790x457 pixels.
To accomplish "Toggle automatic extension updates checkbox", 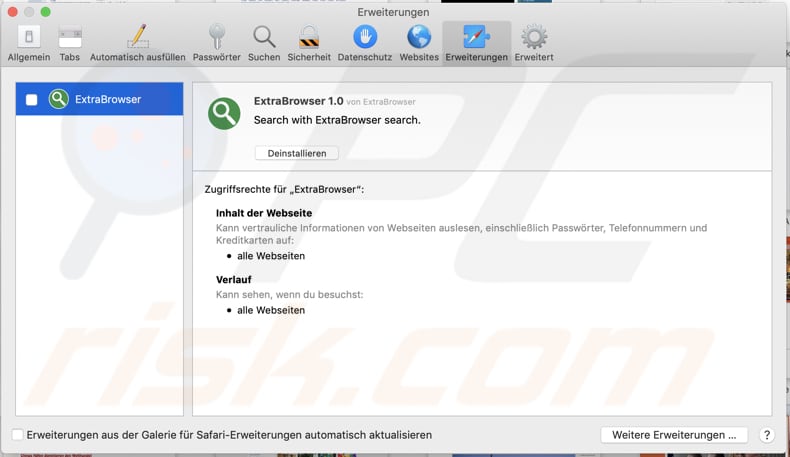I will [x=18, y=434].
